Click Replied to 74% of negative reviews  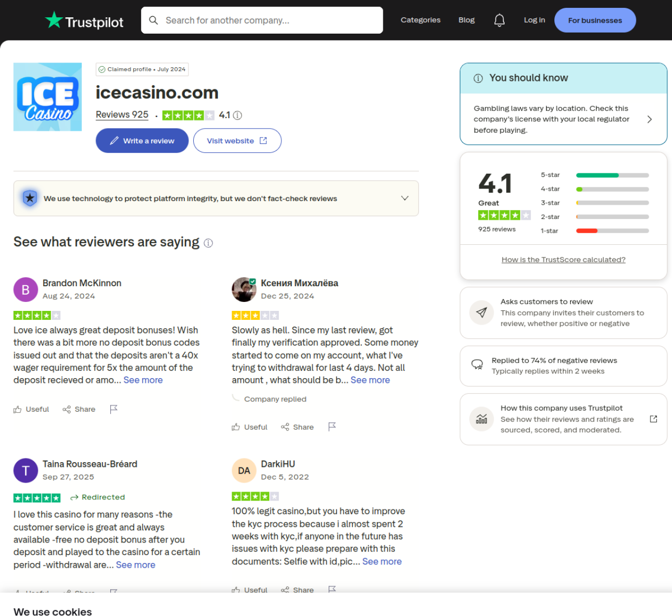point(554,361)
